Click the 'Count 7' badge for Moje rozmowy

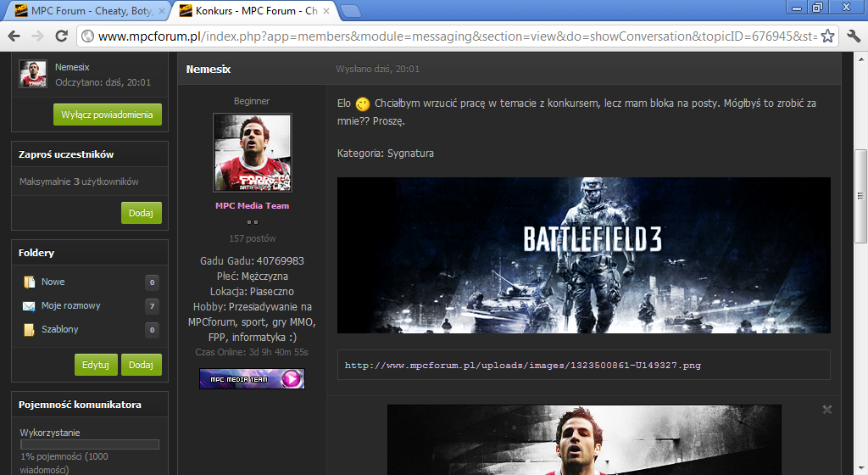coord(153,306)
